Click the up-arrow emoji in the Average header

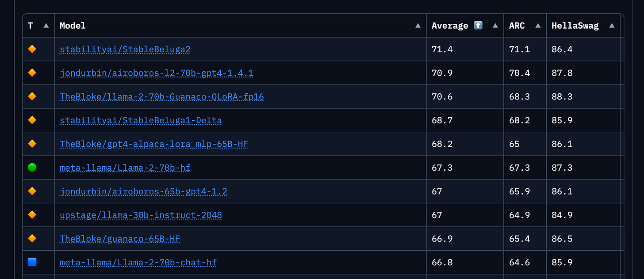coord(478,26)
